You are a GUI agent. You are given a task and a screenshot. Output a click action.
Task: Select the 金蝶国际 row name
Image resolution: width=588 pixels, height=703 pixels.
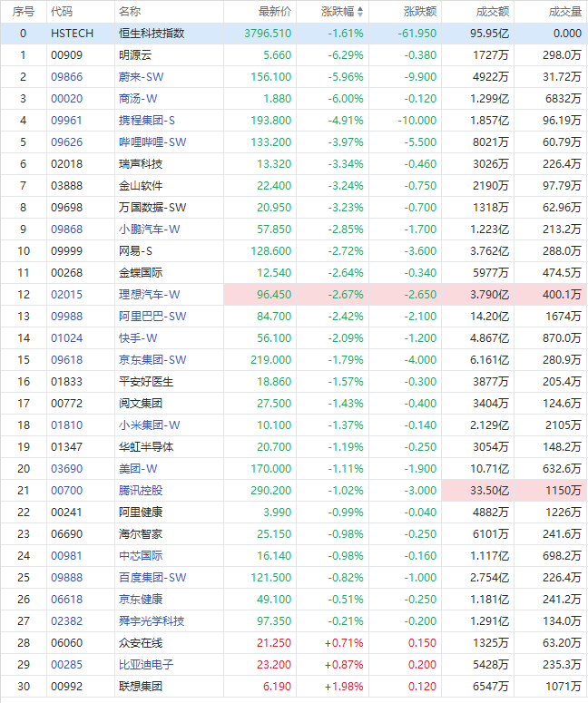coord(141,273)
